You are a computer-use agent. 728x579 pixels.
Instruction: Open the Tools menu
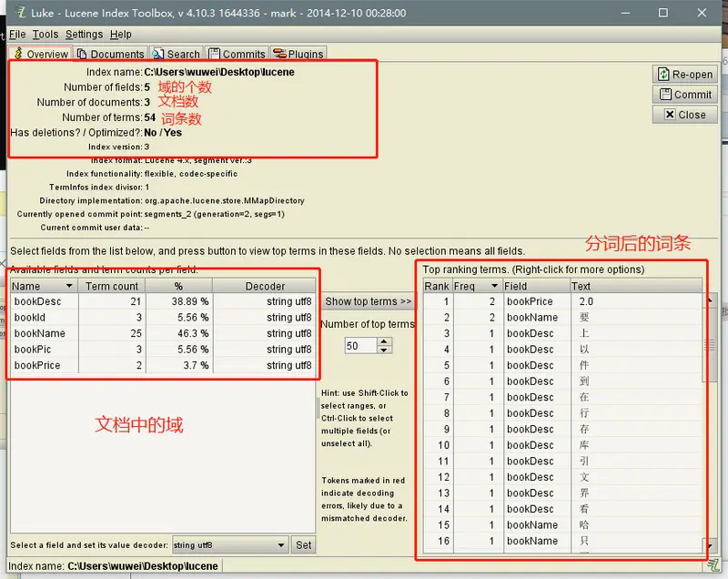pos(45,35)
